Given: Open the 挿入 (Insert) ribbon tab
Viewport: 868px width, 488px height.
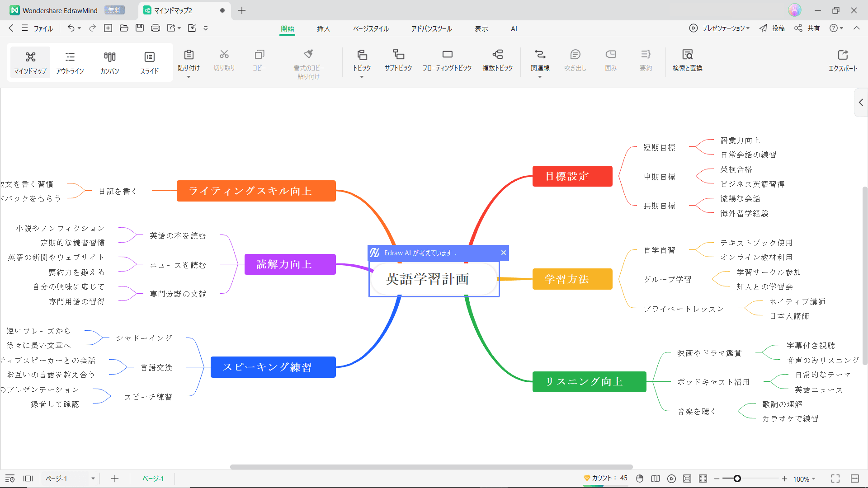Looking at the screenshot, I should pyautogui.click(x=323, y=28).
